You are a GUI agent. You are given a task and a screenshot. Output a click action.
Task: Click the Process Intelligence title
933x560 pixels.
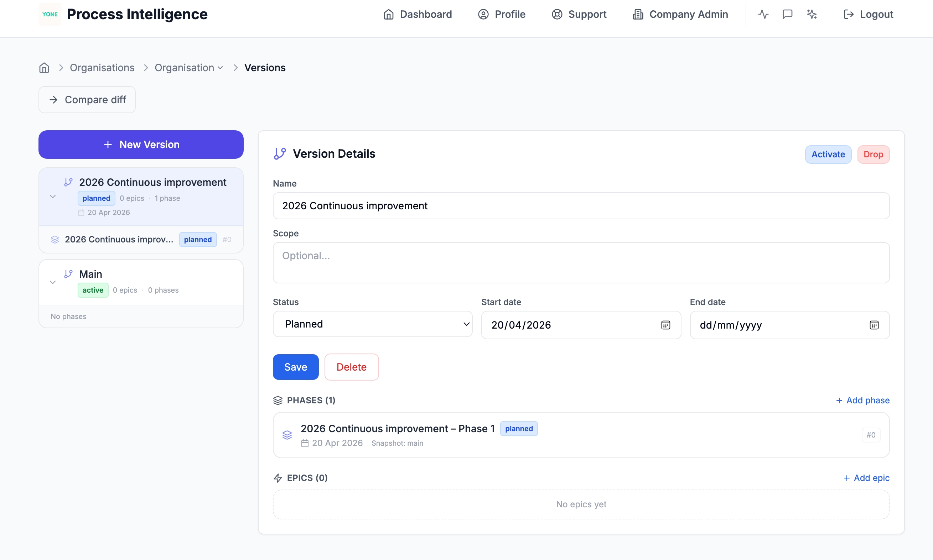pyautogui.click(x=137, y=14)
